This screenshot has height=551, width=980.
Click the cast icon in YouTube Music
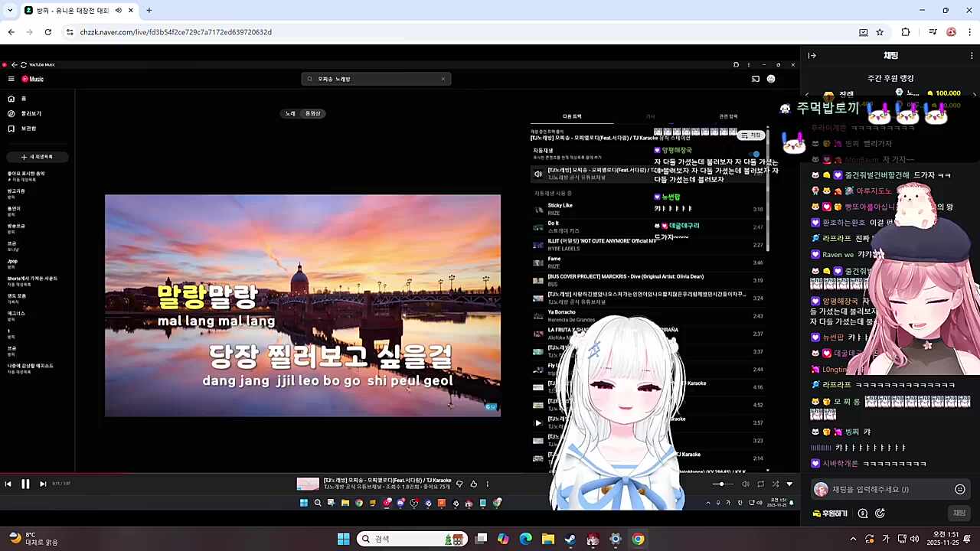[x=755, y=79]
